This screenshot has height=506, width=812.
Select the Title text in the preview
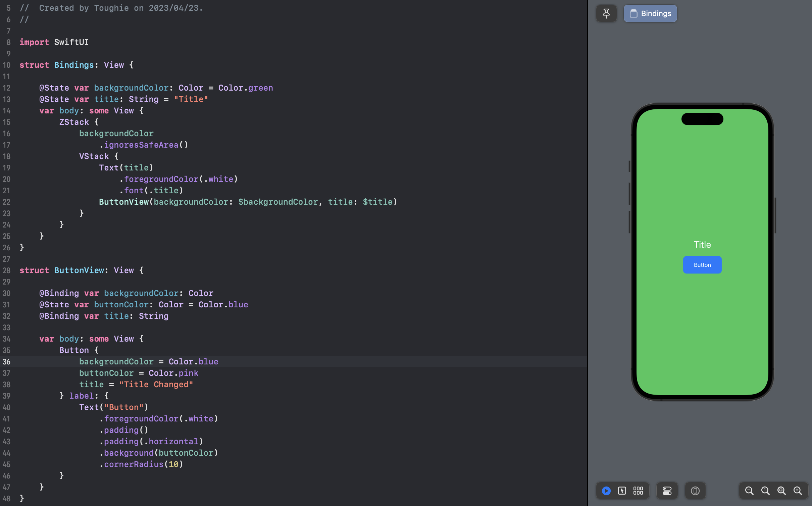pos(702,245)
